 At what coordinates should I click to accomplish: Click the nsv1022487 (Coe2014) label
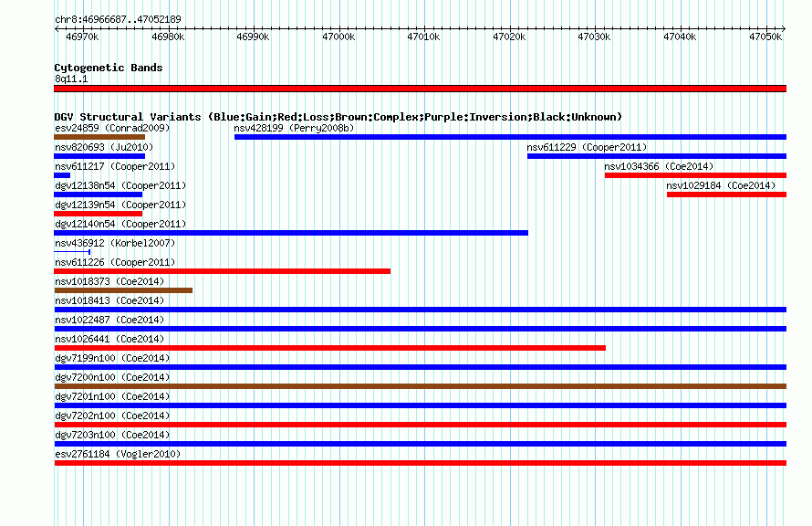[109, 320]
